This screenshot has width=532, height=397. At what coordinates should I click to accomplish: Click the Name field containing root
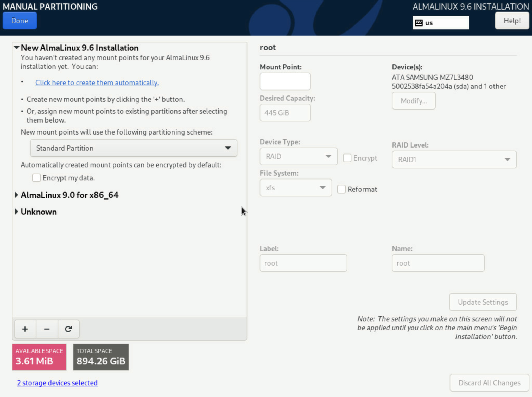point(438,263)
